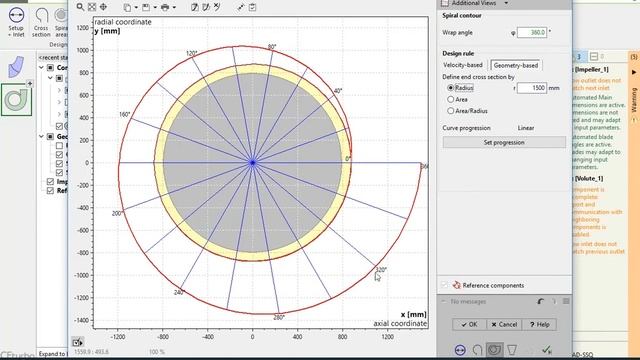Switch to the Geometry-based tab
Screen dimensions: 640x360
coord(516,65)
